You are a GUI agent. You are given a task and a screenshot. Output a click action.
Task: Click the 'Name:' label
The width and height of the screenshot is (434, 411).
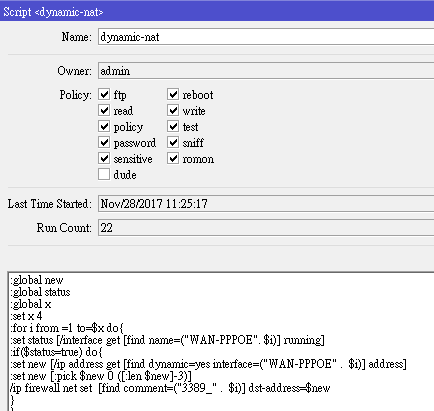coord(77,37)
